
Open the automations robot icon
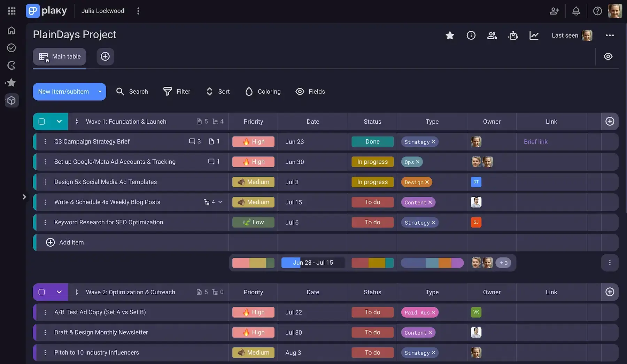(513, 36)
